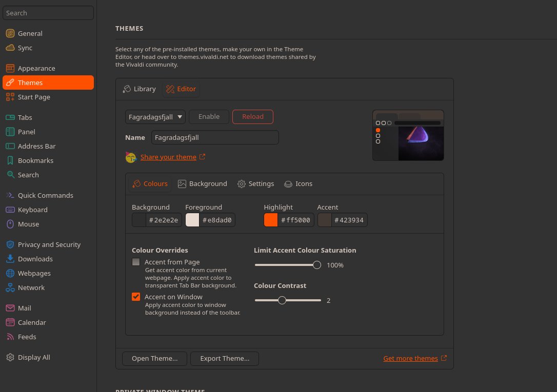557x392 pixels.
Task: Click the external link icon after Share your theme
Action: point(202,157)
